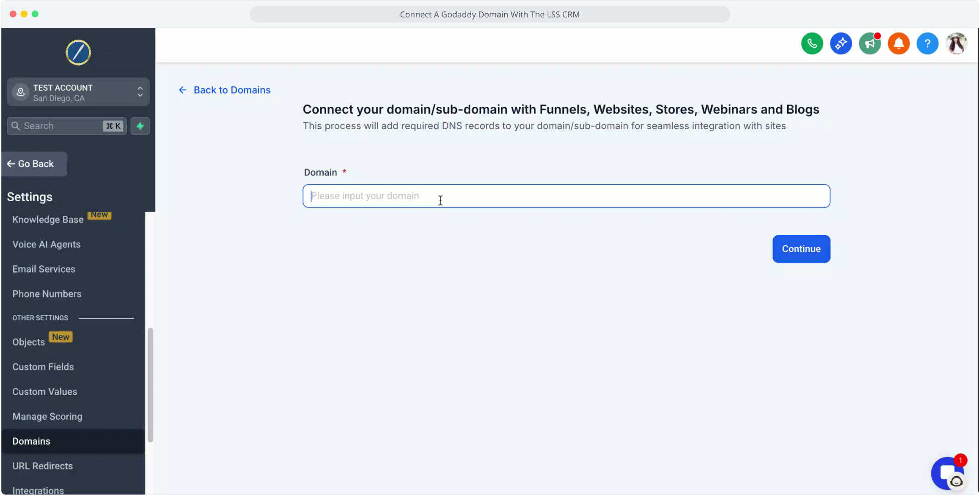Open Objects settings

pyautogui.click(x=28, y=342)
